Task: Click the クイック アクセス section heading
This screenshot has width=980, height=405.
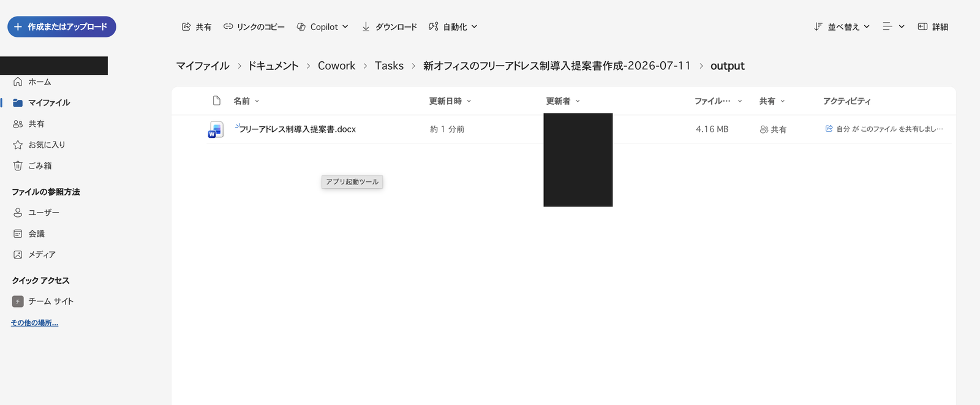Action: tap(40, 281)
